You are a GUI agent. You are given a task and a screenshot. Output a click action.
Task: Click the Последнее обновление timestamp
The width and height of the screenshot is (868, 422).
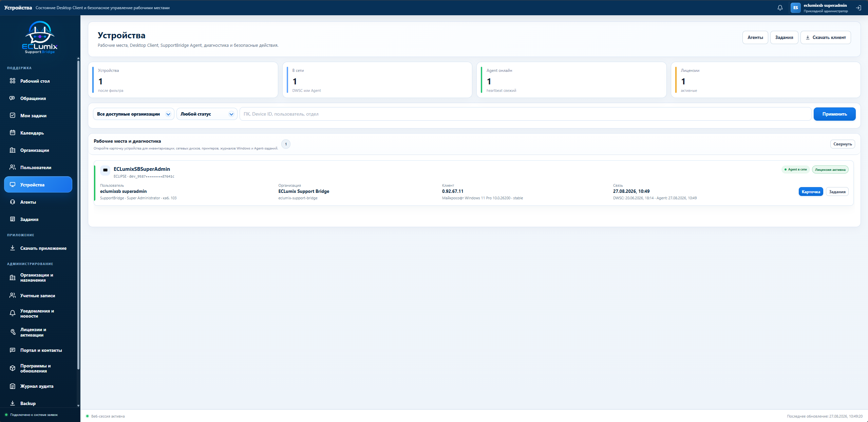pyautogui.click(x=825, y=416)
